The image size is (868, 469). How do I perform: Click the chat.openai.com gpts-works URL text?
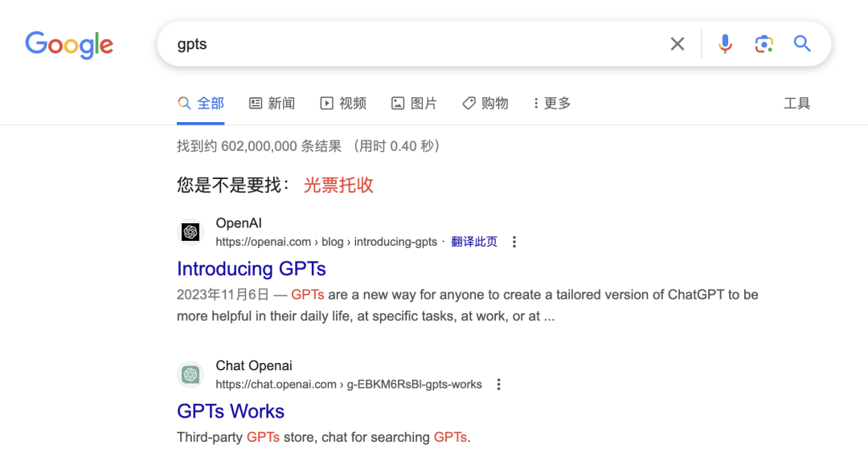pyautogui.click(x=349, y=385)
